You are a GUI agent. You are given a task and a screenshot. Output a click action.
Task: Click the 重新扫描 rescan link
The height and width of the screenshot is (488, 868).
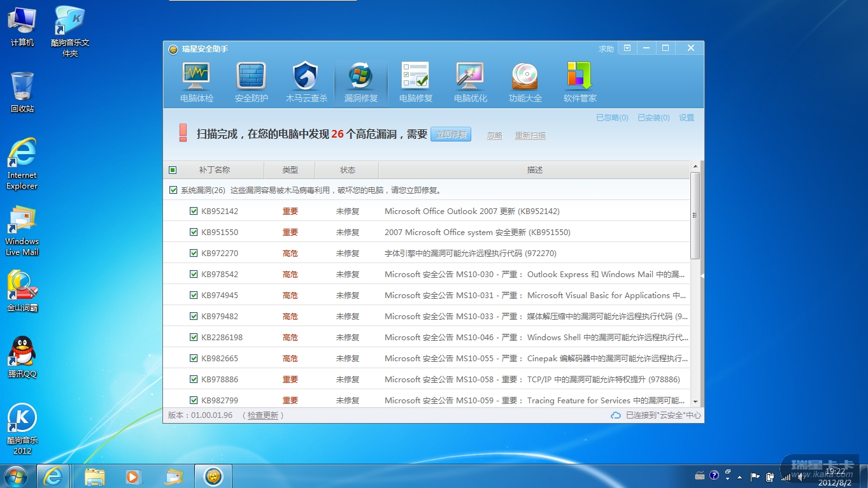click(530, 136)
